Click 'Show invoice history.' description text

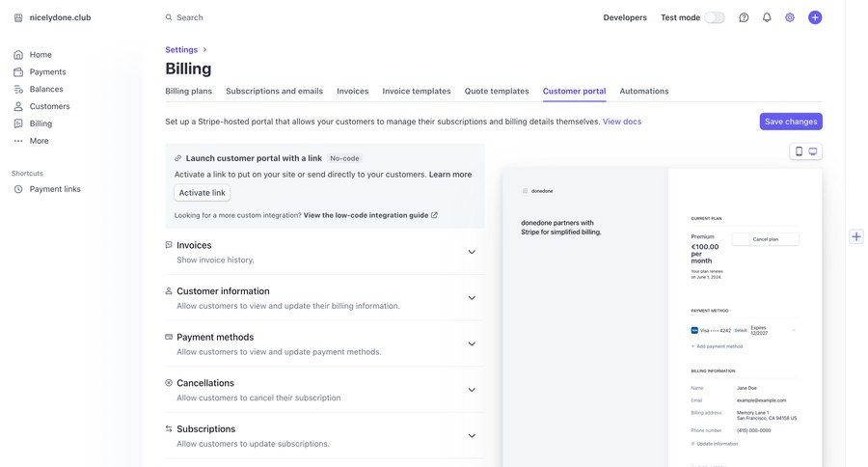coord(215,260)
